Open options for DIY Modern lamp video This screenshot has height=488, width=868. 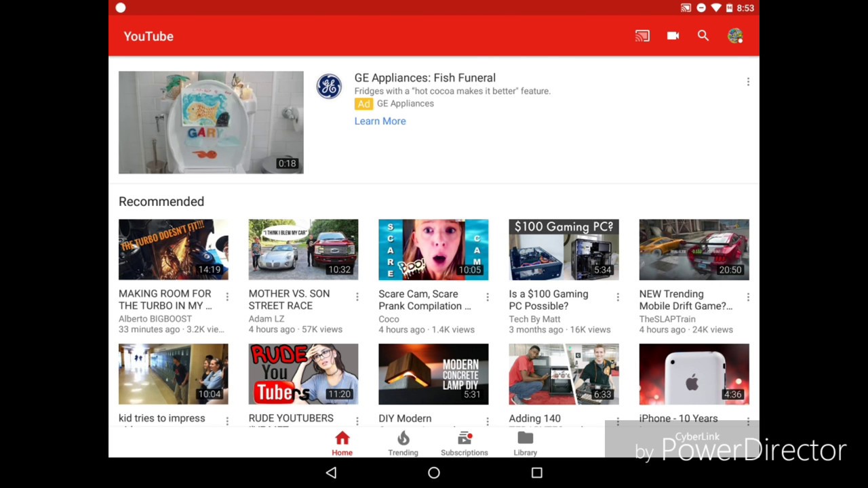488,421
